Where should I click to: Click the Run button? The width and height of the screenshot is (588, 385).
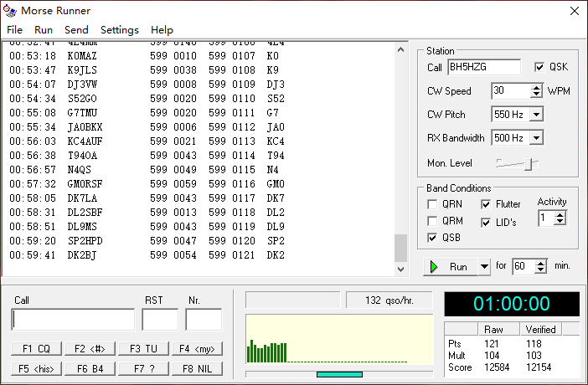pos(451,267)
